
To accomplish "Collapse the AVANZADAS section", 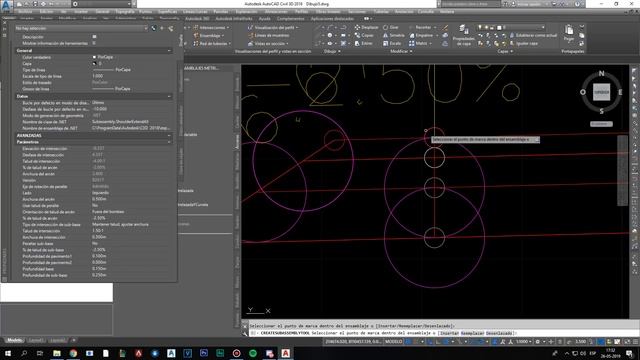I will [169, 135].
